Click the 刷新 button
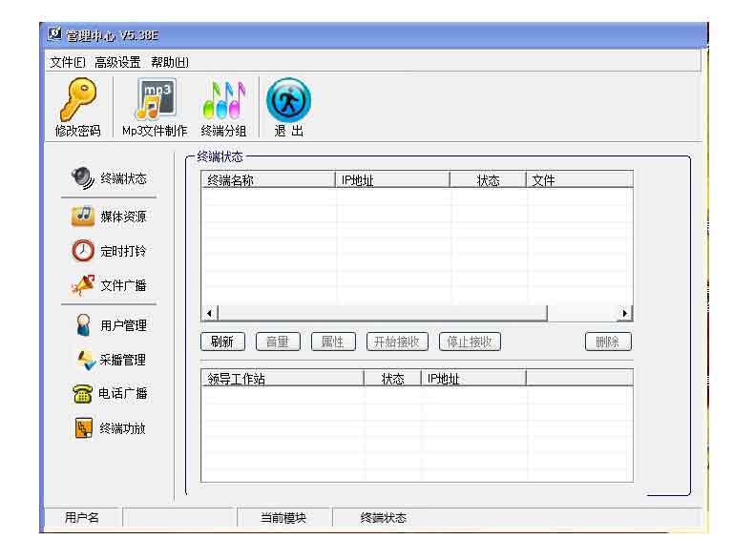 pos(222,342)
